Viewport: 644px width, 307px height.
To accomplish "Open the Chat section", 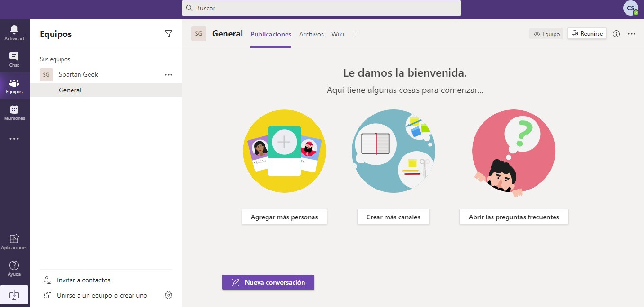I will point(14,59).
